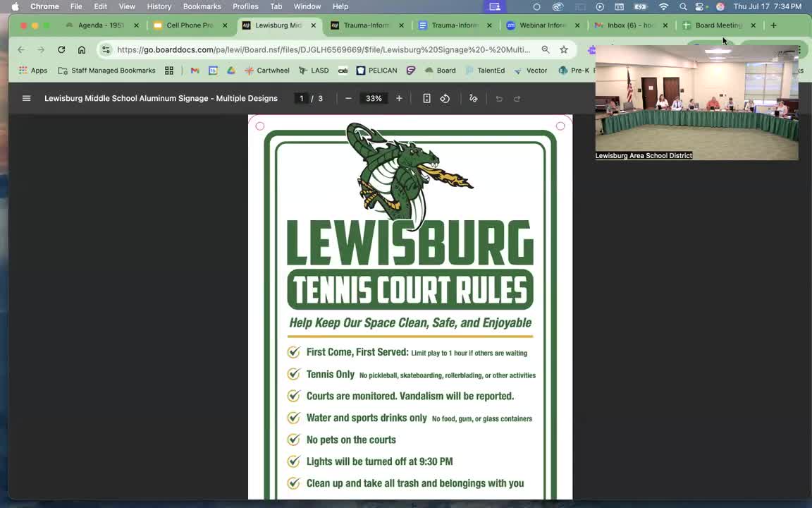
Task: Toggle the annotation drawing tool
Action: [474, 98]
